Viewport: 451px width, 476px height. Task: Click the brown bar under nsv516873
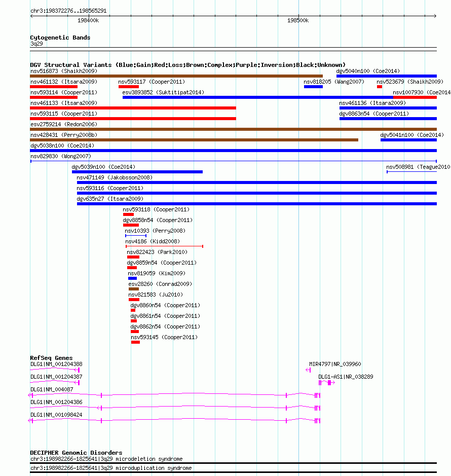176,76
